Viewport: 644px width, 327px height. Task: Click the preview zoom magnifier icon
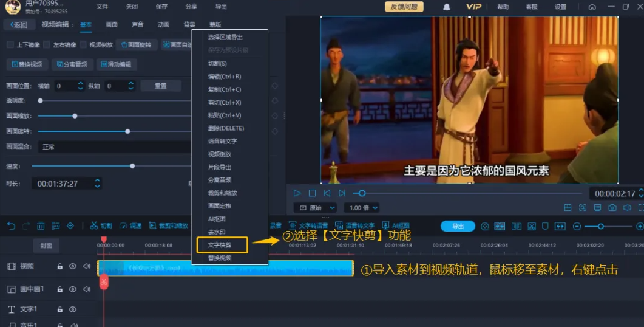tap(583, 208)
